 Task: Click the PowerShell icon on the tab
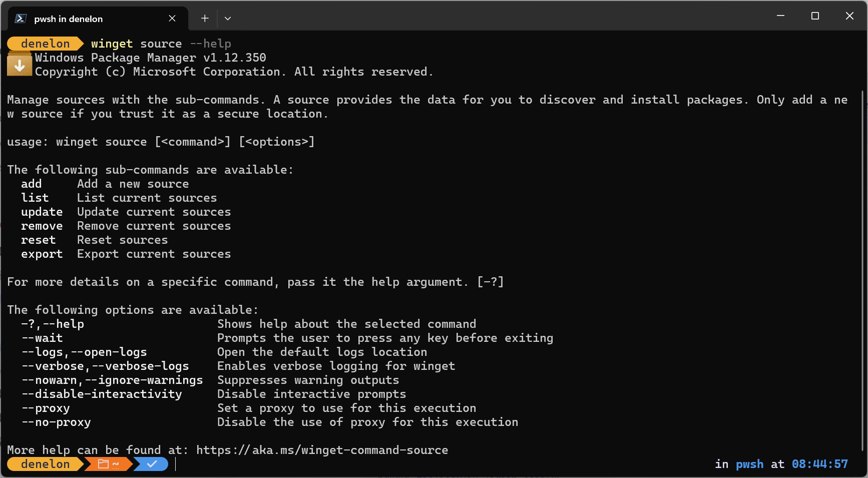21,19
